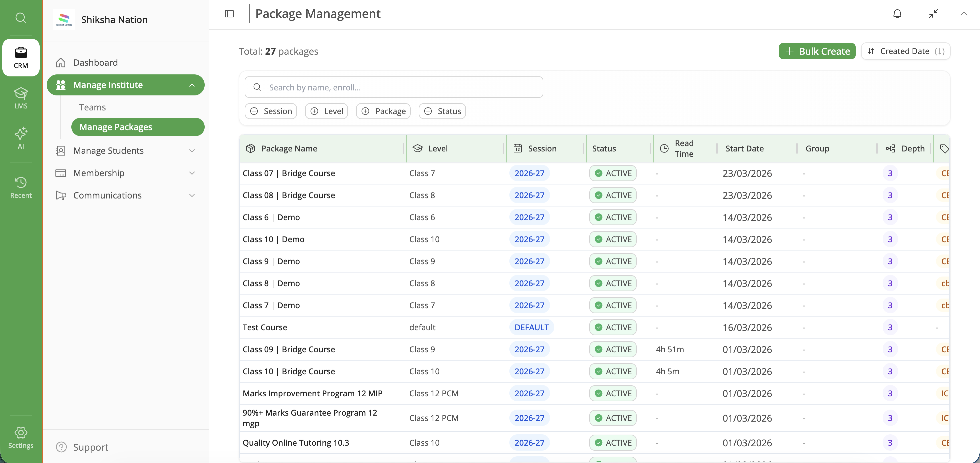Click the Communications megaphone icon
Screen dimensions: 980x463
[x=60, y=195]
